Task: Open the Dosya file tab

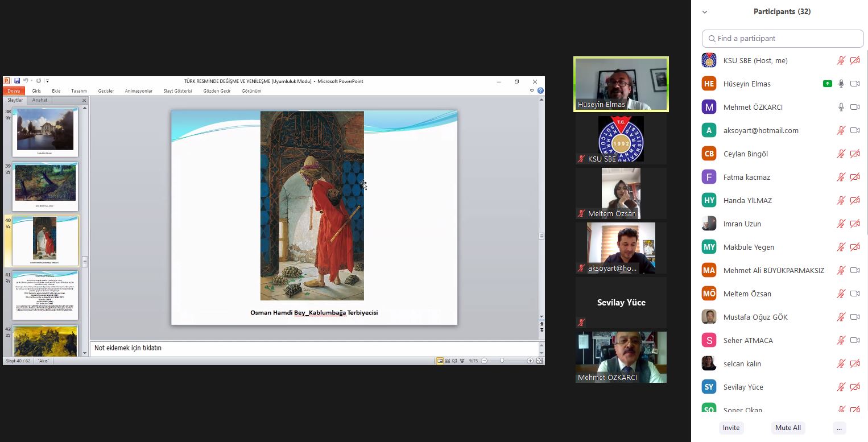Action: (14, 91)
